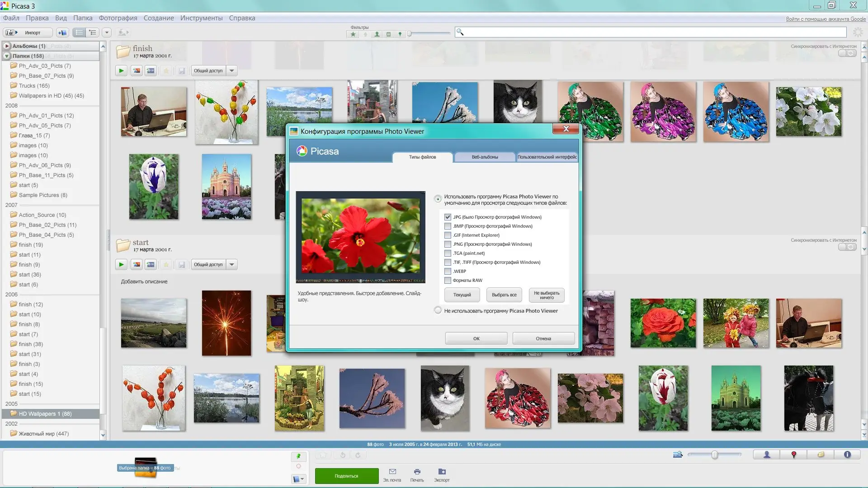Click the faces filter person icon
Viewport: 868px width, 488px height.
pos(377,34)
